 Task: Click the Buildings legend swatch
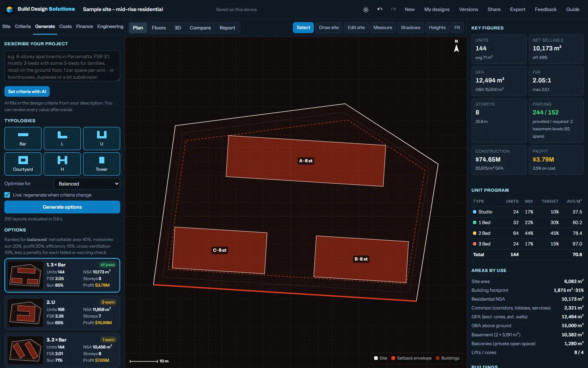point(438,358)
